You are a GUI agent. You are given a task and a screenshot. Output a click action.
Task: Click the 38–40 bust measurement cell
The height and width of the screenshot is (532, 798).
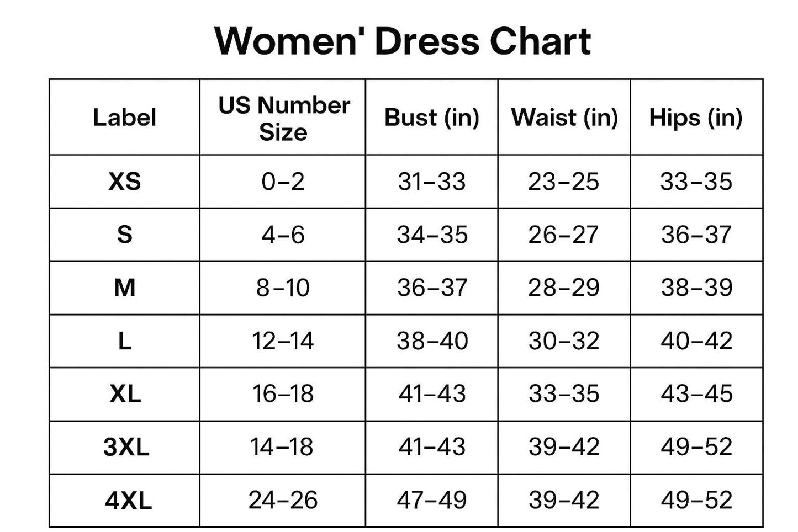432,341
